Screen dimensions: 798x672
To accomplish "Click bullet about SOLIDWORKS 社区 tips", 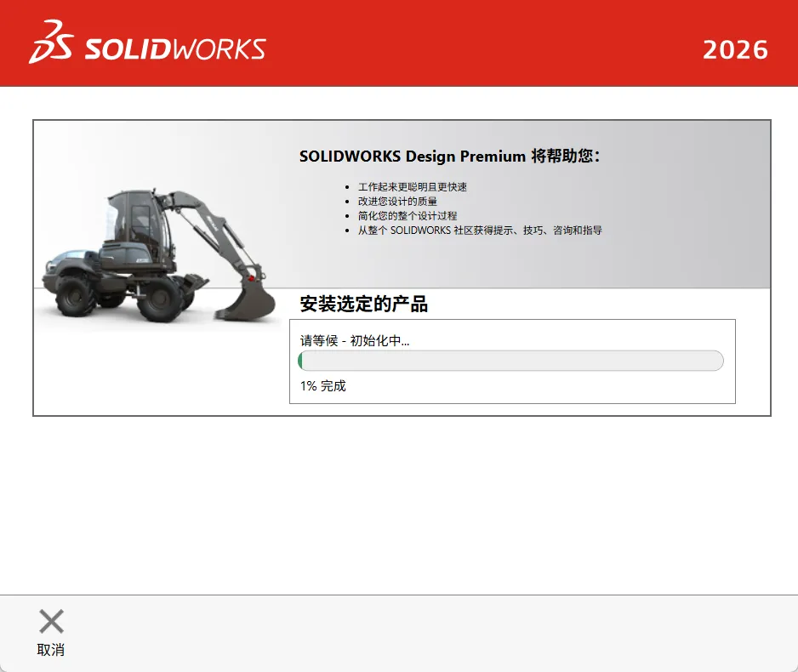I will [x=480, y=231].
